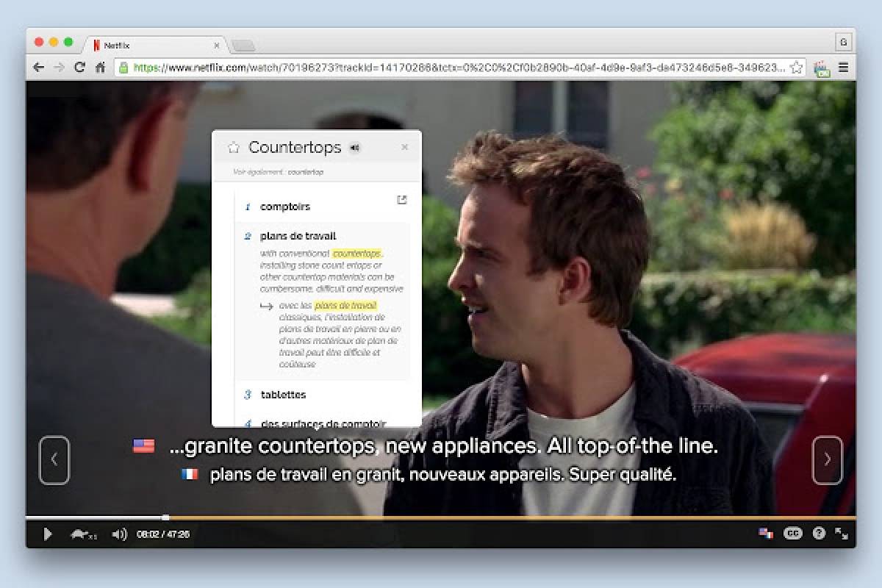The image size is (882, 588).
Task: Close the Countertops dictionary popup
Action: [404, 147]
